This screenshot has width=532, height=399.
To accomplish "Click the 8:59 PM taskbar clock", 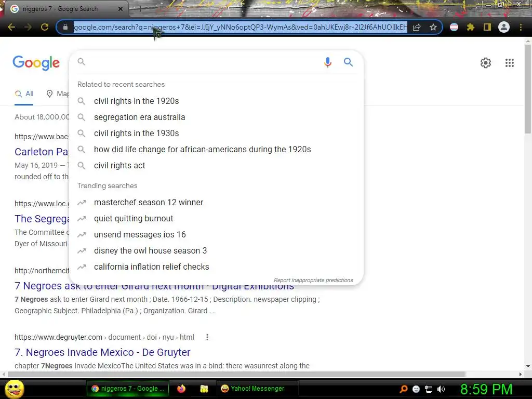I will click(486, 389).
